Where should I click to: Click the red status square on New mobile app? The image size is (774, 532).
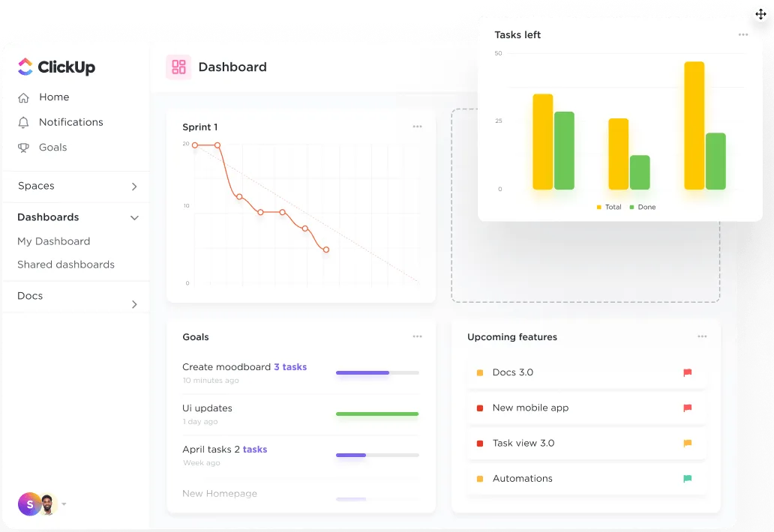[480, 408]
